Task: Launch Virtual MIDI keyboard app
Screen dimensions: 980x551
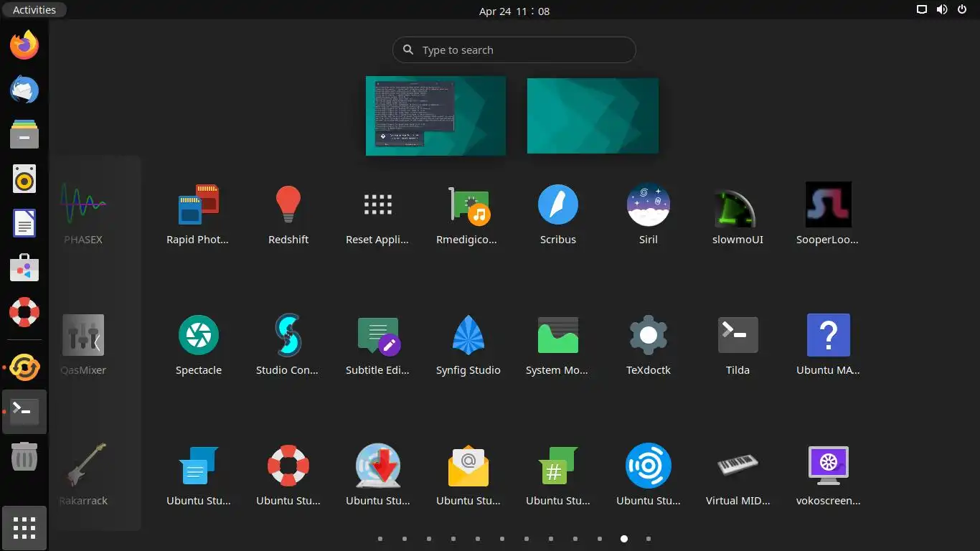Action: pos(738,474)
